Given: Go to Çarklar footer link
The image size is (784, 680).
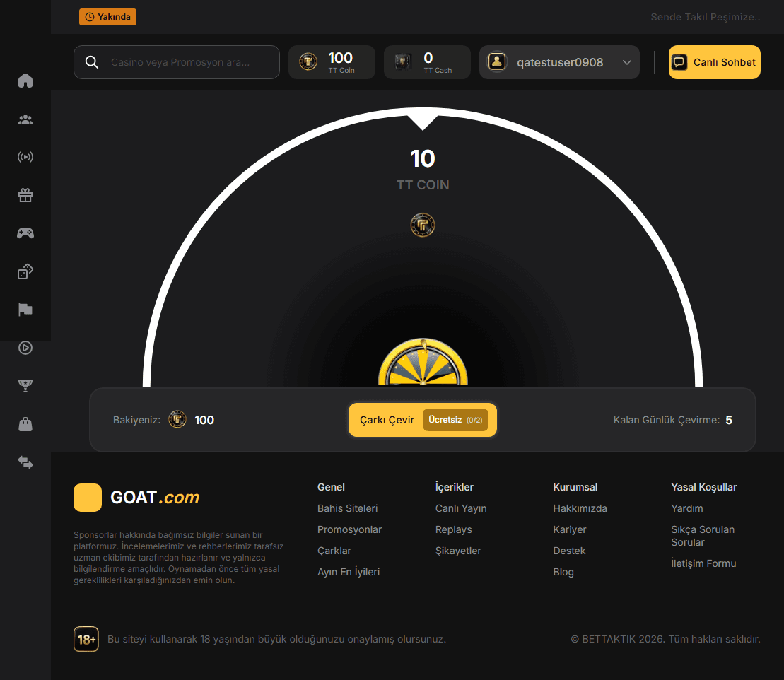Looking at the screenshot, I should click(x=334, y=551).
